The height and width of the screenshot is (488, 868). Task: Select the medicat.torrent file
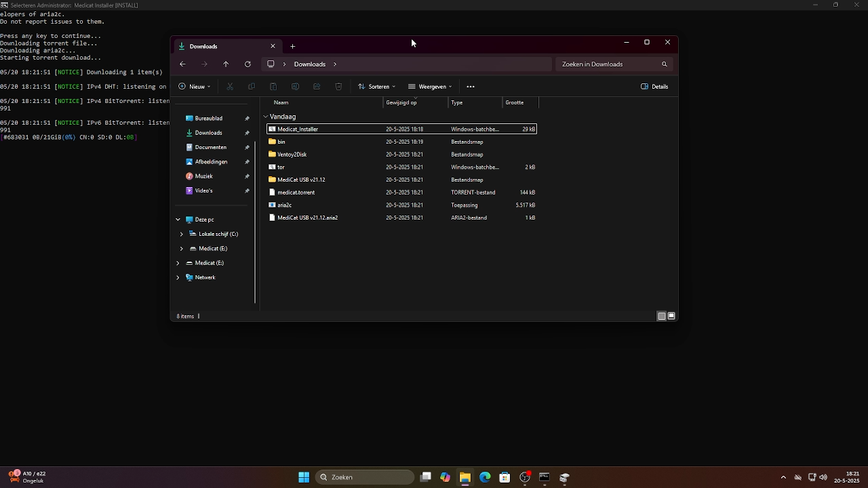coord(401,192)
